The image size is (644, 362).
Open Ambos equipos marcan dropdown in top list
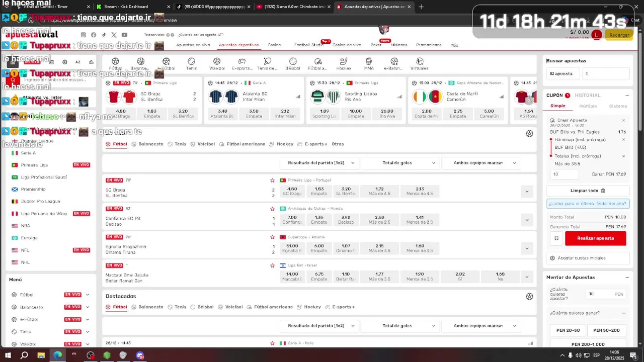[481, 163]
